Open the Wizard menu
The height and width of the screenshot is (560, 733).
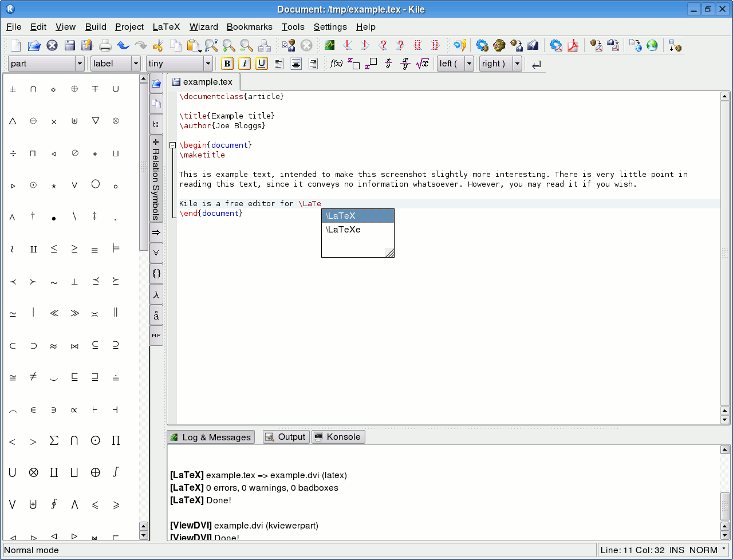point(204,27)
